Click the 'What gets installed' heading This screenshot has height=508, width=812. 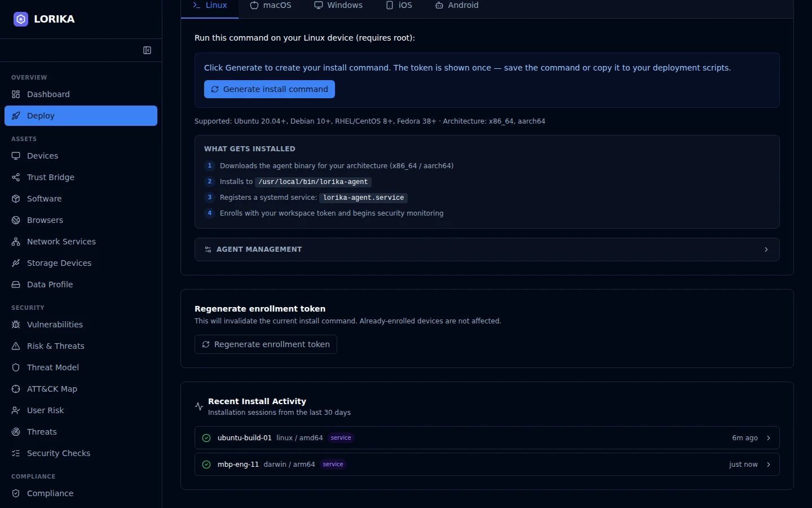click(x=250, y=149)
